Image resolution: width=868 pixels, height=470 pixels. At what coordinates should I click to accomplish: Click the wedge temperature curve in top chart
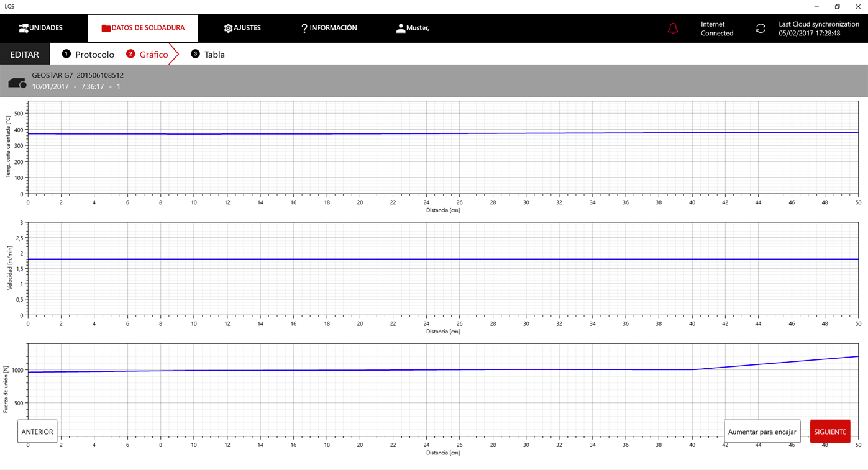tap(443, 133)
